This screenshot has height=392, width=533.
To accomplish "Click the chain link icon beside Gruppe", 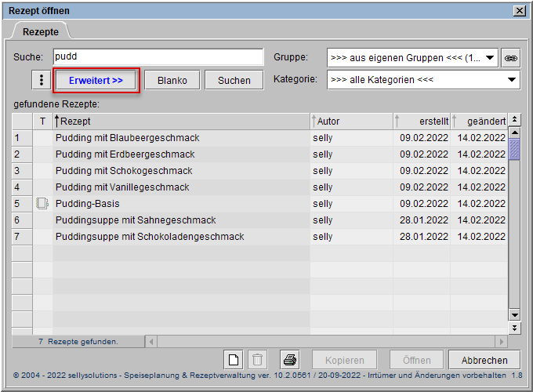I will 511,58.
